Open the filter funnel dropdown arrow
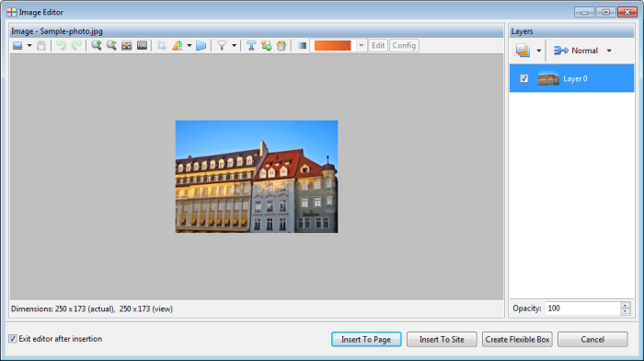 click(x=234, y=46)
